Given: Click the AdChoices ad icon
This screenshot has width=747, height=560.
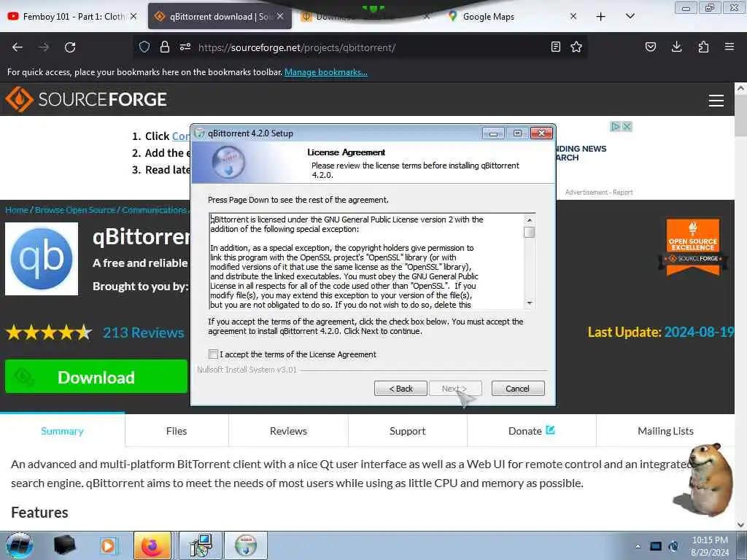Looking at the screenshot, I should coord(616,127).
